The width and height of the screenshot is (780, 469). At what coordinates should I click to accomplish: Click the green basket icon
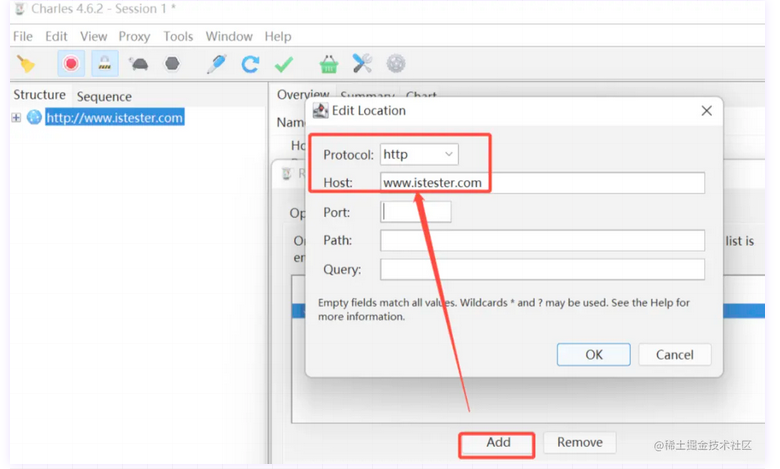(329, 64)
